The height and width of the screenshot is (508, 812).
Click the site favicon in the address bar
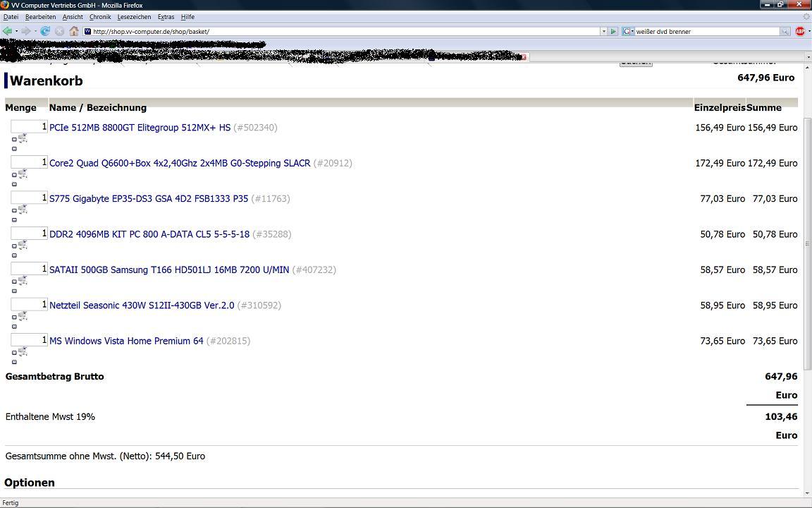tap(87, 32)
